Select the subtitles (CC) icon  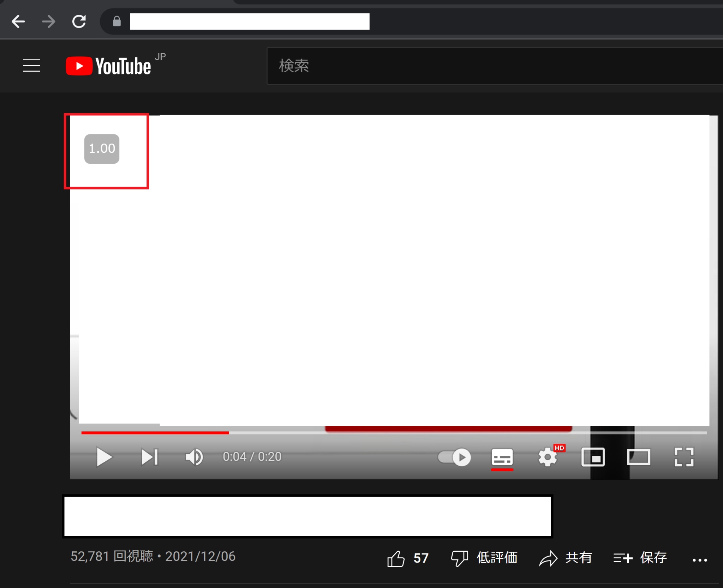502,457
